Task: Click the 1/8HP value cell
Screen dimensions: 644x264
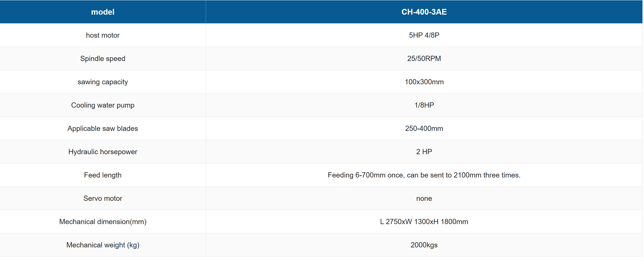Action: [424, 105]
